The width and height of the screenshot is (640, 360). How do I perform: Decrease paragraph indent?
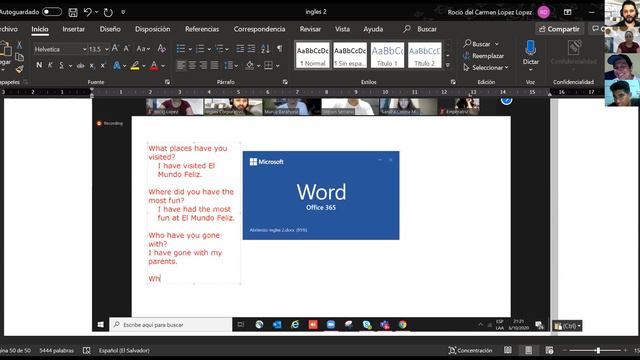pos(240,49)
